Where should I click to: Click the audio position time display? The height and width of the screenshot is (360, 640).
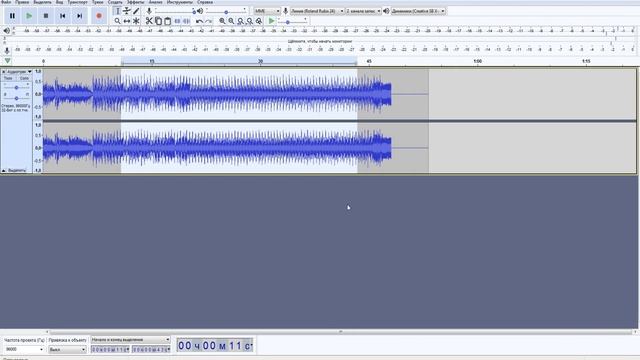pyautogui.click(x=215, y=346)
